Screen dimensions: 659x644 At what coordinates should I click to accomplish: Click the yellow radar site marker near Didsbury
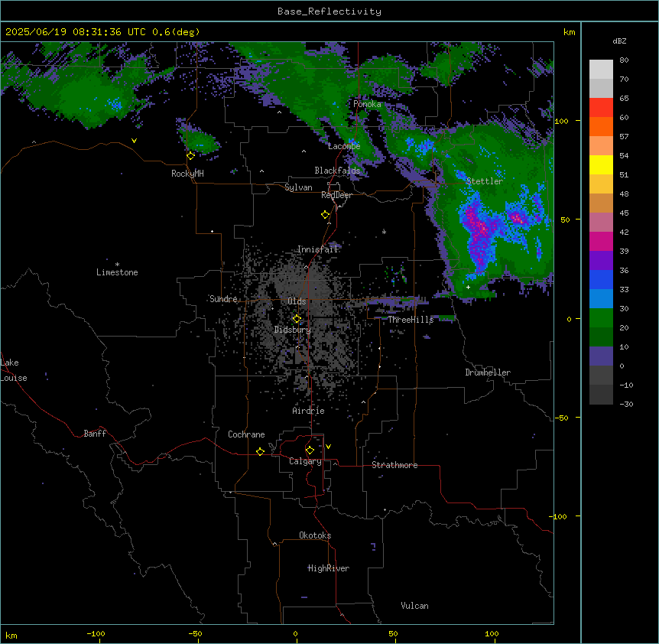(297, 319)
